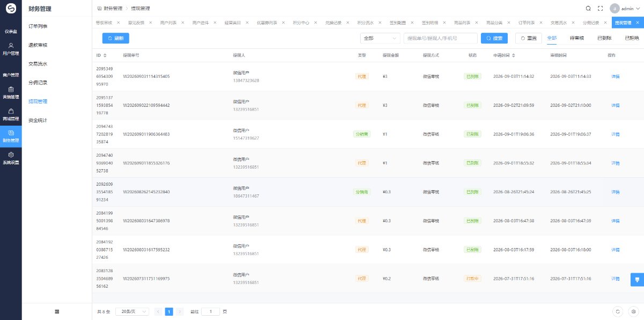Sort the table by ID column
Screen dimensions: 644x320
click(x=105, y=55)
